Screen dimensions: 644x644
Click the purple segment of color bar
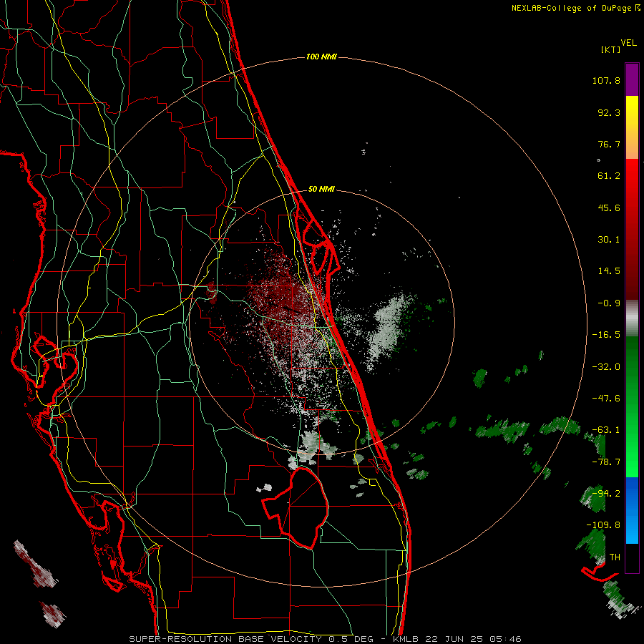632,80
